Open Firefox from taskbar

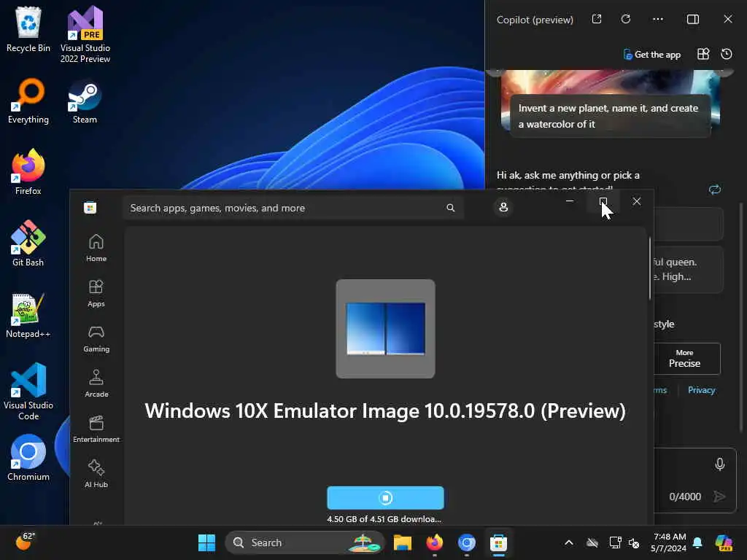(x=435, y=542)
